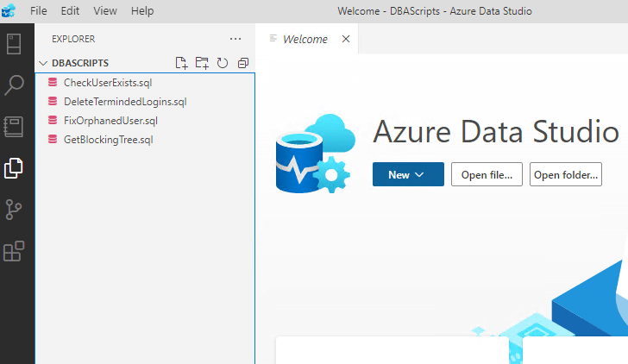Open the New dropdown button

click(x=408, y=174)
